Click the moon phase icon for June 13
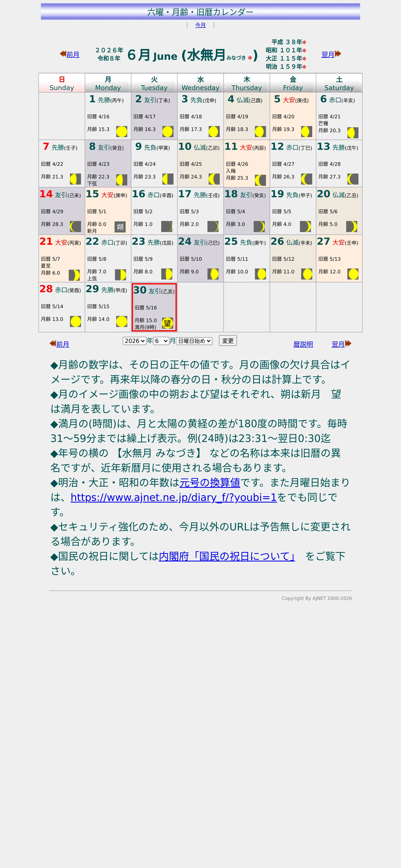The image size is (401, 868). [353, 179]
